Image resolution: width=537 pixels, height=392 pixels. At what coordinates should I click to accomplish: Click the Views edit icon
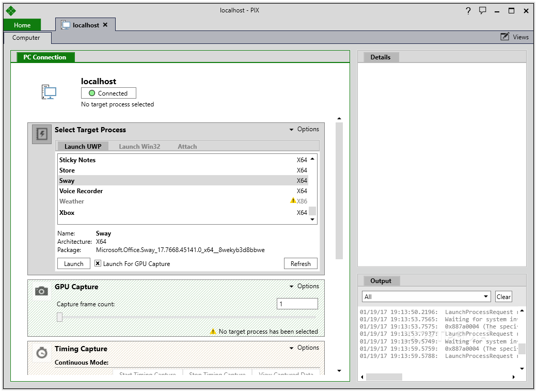click(x=504, y=37)
